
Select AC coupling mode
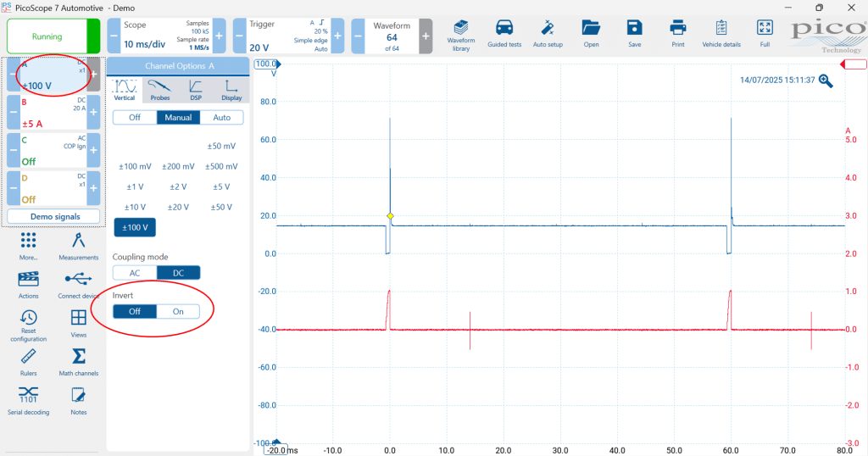coord(135,273)
